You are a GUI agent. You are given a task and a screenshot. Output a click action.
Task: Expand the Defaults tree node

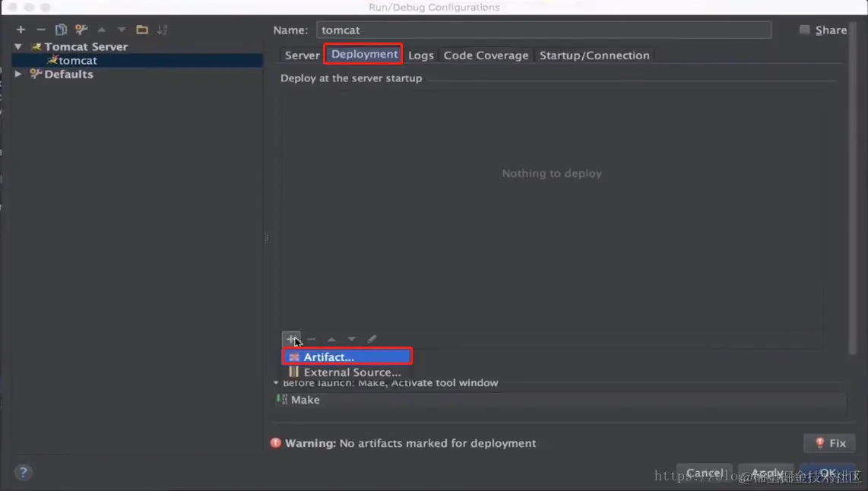click(18, 74)
